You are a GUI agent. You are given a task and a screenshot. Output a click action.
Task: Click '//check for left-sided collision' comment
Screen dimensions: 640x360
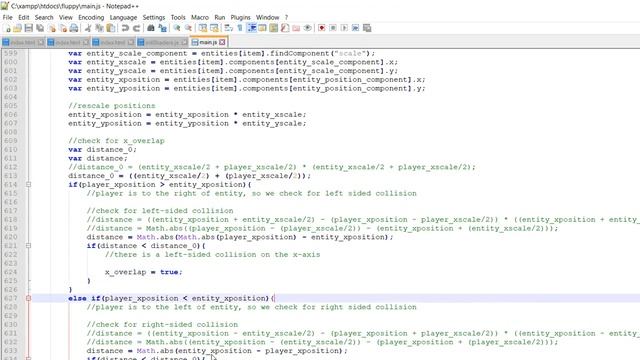pyautogui.click(x=160, y=211)
